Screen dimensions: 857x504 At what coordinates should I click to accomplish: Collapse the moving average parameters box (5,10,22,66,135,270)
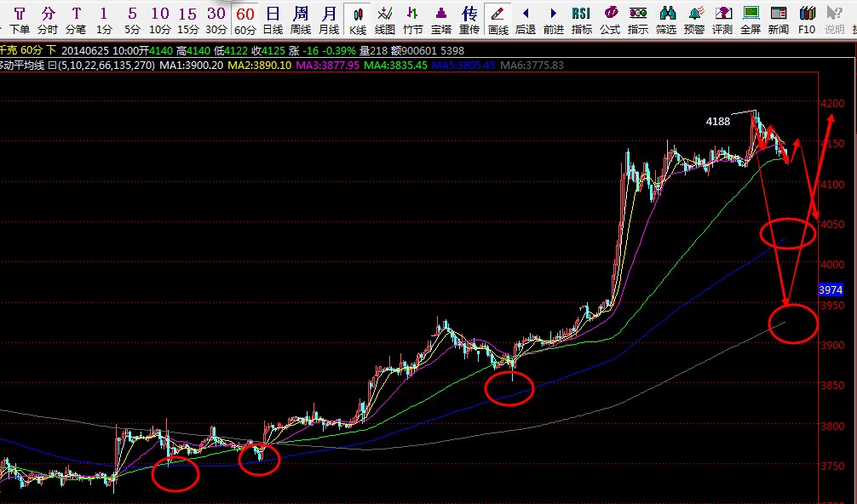(53, 66)
